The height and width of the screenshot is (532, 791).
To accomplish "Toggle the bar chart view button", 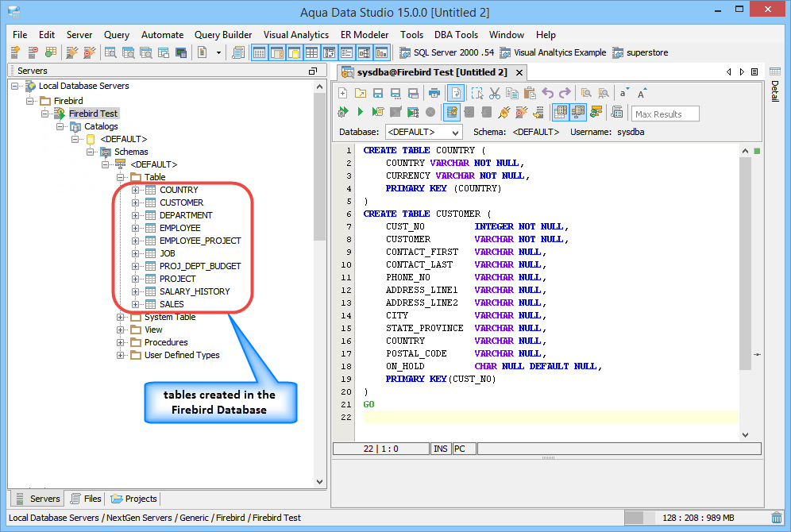I will 381,52.
